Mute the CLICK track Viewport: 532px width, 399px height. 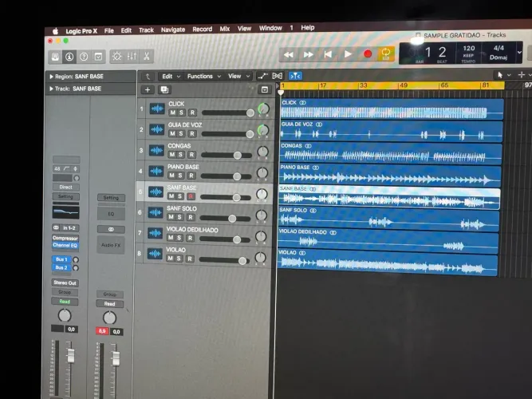[x=173, y=113]
